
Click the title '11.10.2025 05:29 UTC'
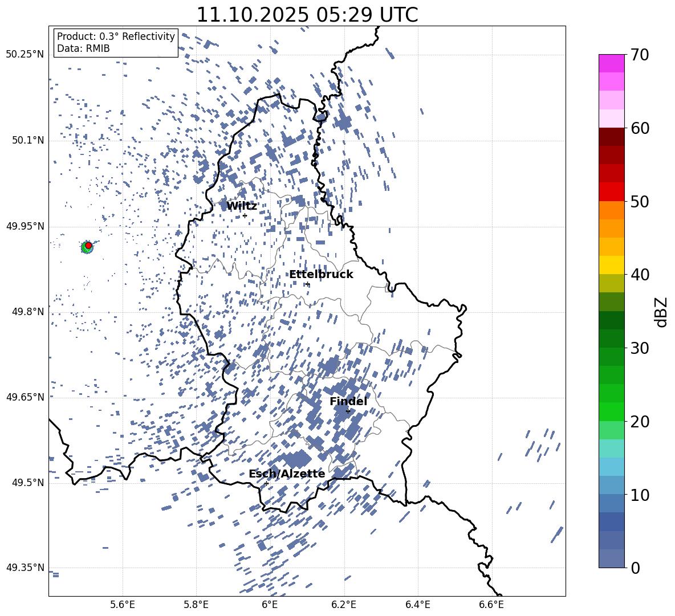tap(307, 15)
